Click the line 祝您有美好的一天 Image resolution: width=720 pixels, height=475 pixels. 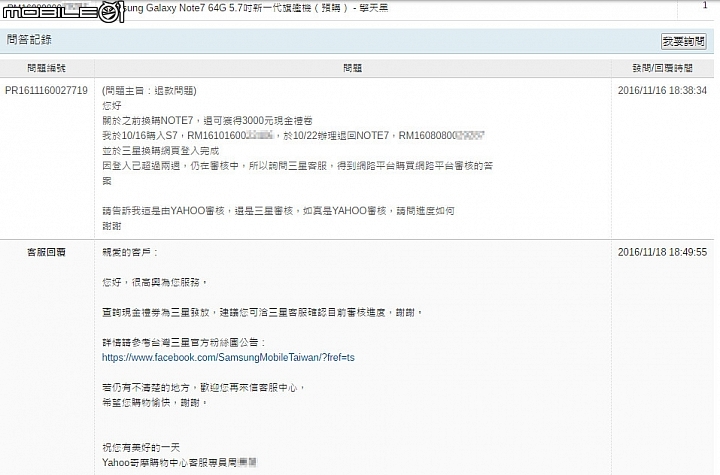coord(141,447)
